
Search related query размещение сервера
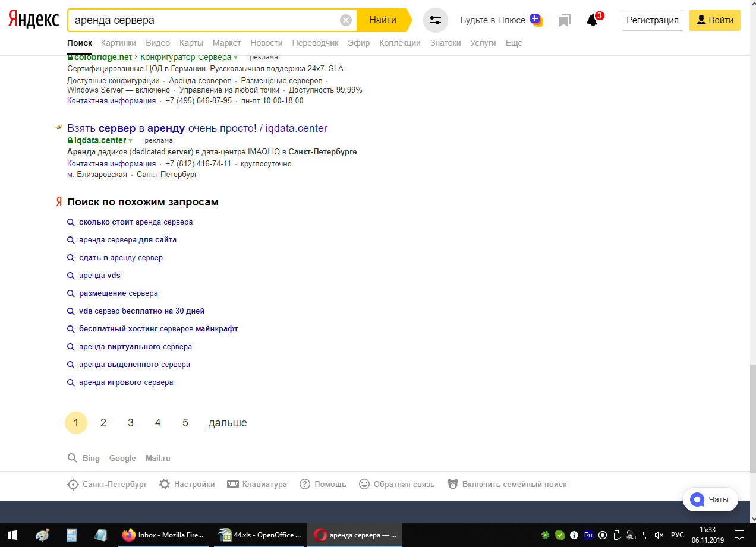pos(118,293)
